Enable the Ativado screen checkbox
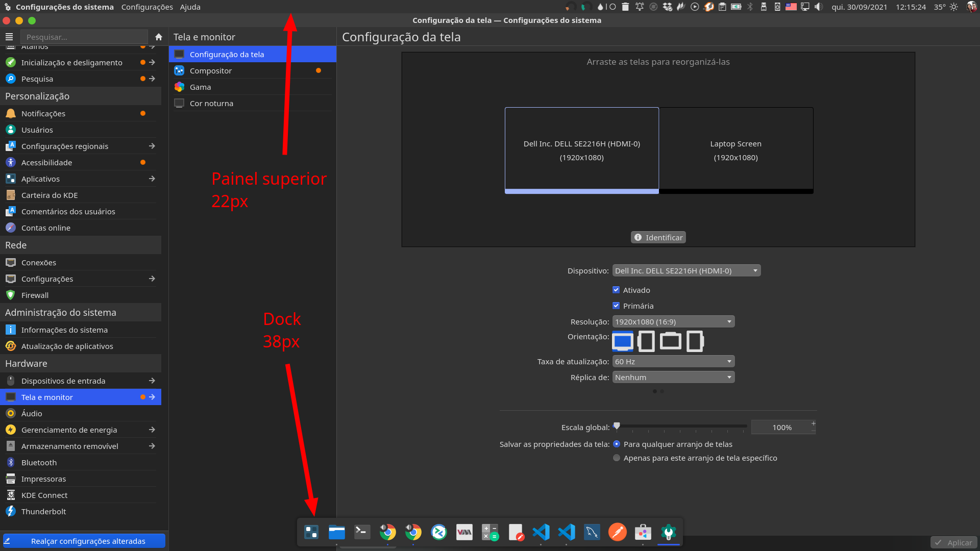The width and height of the screenshot is (980, 551). click(x=616, y=290)
